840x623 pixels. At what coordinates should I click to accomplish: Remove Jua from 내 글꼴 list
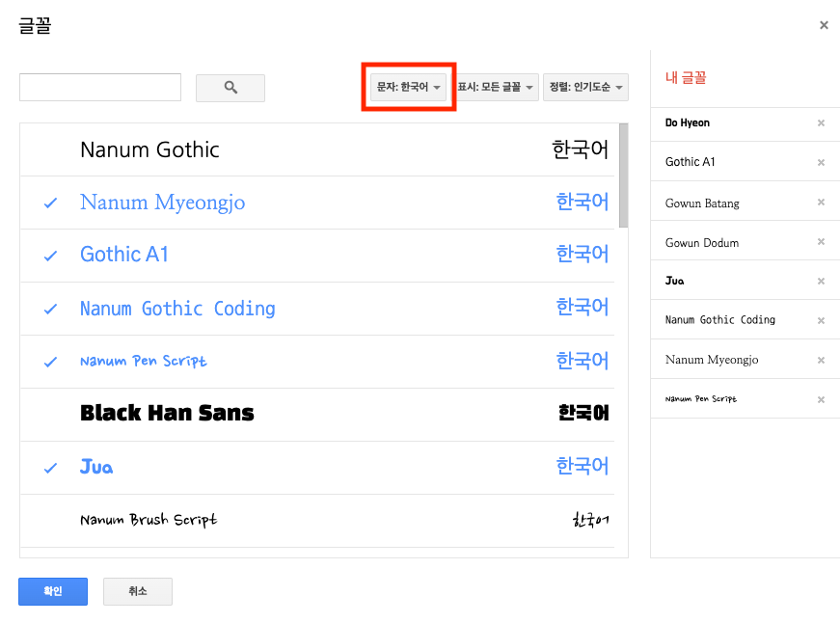[821, 282]
